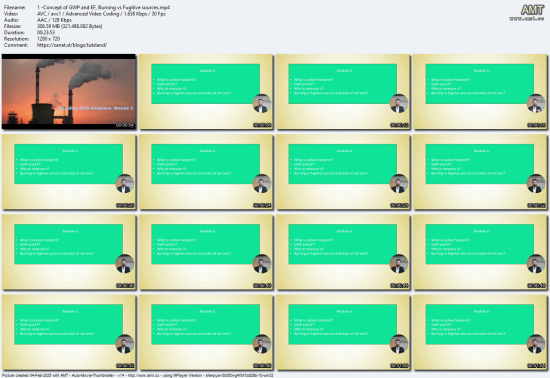Select first thumbnail in the second row
Viewport: 550px width, 378px height.
pyautogui.click(x=69, y=172)
